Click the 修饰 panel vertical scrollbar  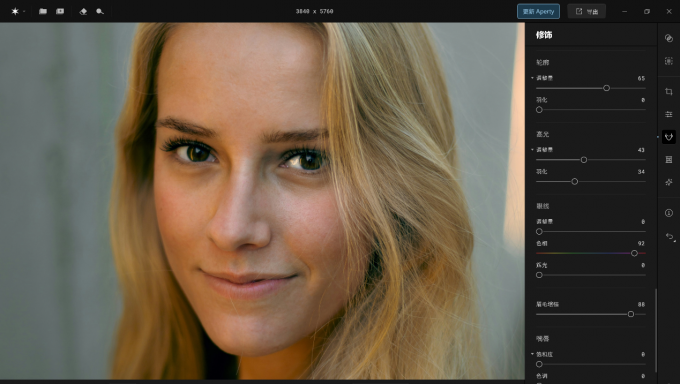click(656, 330)
